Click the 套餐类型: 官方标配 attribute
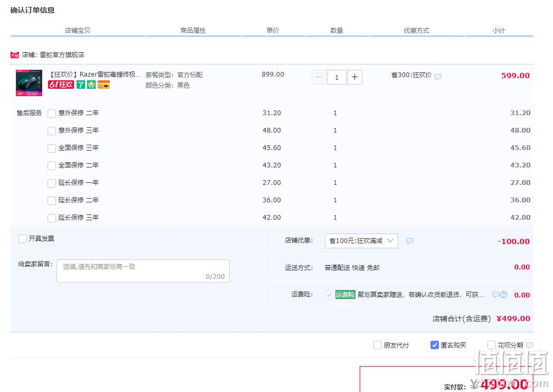This screenshot has width=553, height=392. coord(174,75)
